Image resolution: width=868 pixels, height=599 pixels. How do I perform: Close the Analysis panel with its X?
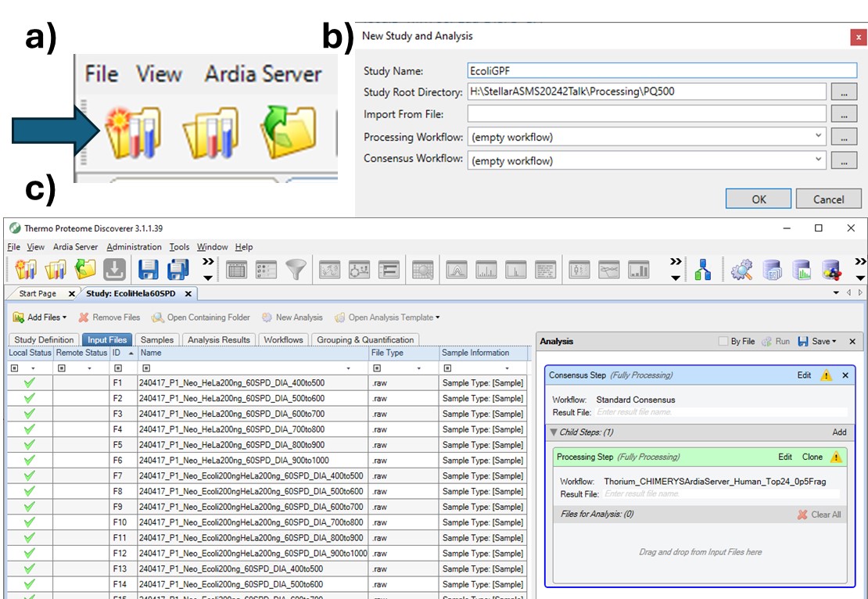point(852,342)
